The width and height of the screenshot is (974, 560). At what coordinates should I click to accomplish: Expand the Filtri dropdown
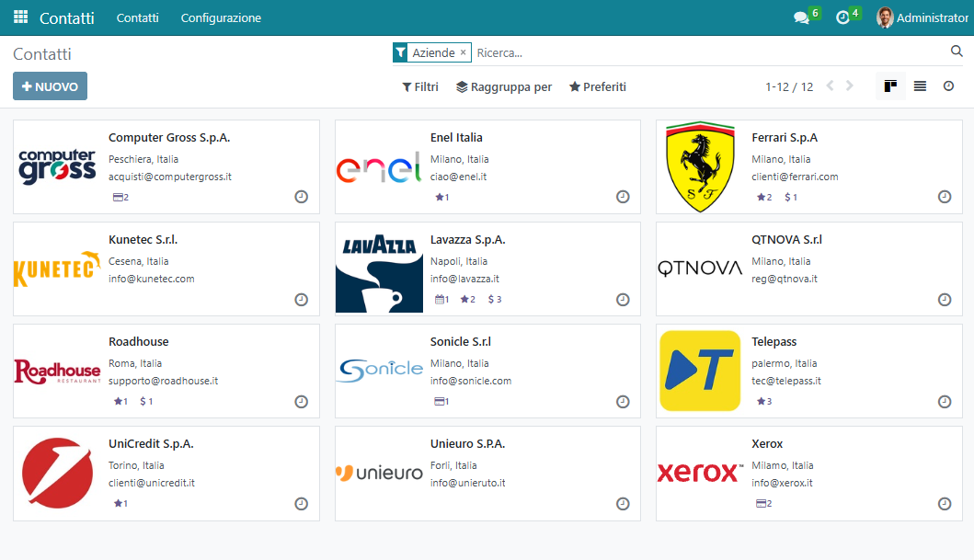click(420, 86)
